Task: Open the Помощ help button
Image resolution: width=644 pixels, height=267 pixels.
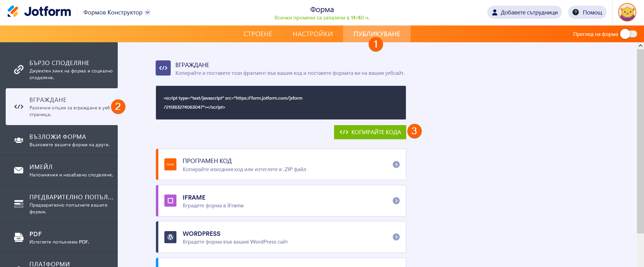Action: [x=587, y=12]
